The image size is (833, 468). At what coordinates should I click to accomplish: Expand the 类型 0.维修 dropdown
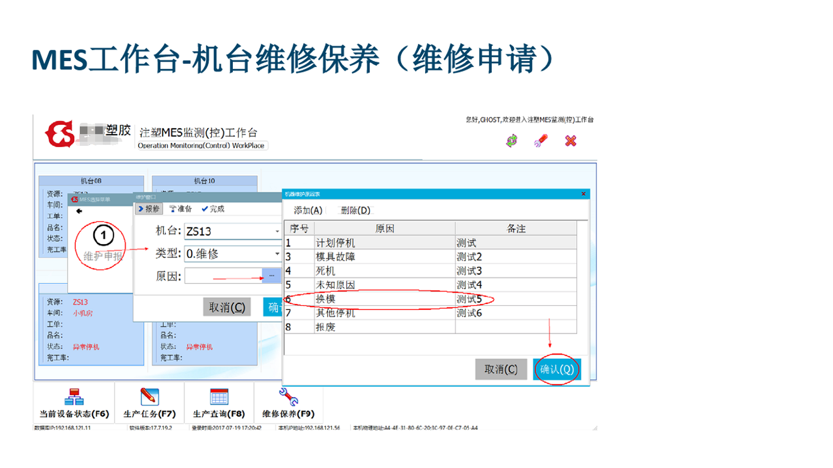pos(277,254)
